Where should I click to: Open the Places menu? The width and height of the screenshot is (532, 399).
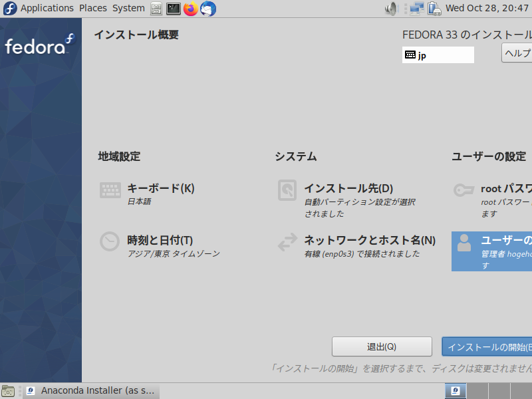[x=93, y=8]
